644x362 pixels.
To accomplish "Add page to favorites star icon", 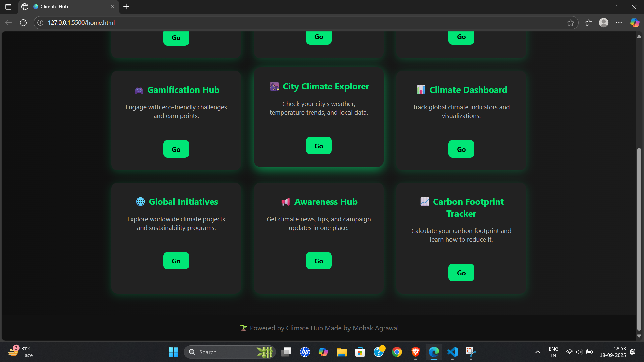I will click(571, 23).
